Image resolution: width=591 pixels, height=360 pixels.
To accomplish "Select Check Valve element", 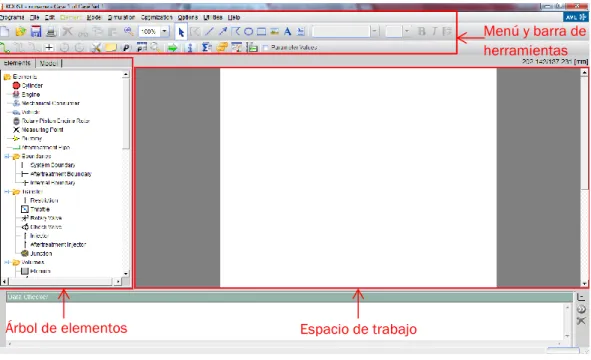I will 46,227.
